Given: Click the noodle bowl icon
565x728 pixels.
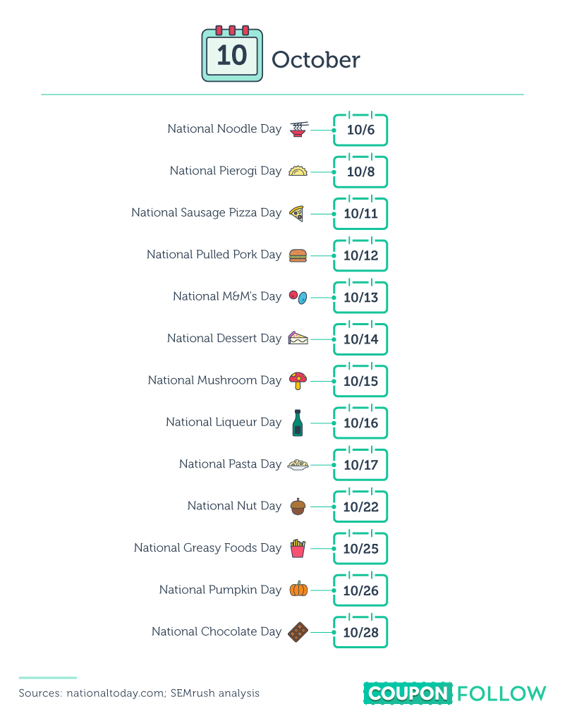Looking at the screenshot, I should tap(298, 128).
